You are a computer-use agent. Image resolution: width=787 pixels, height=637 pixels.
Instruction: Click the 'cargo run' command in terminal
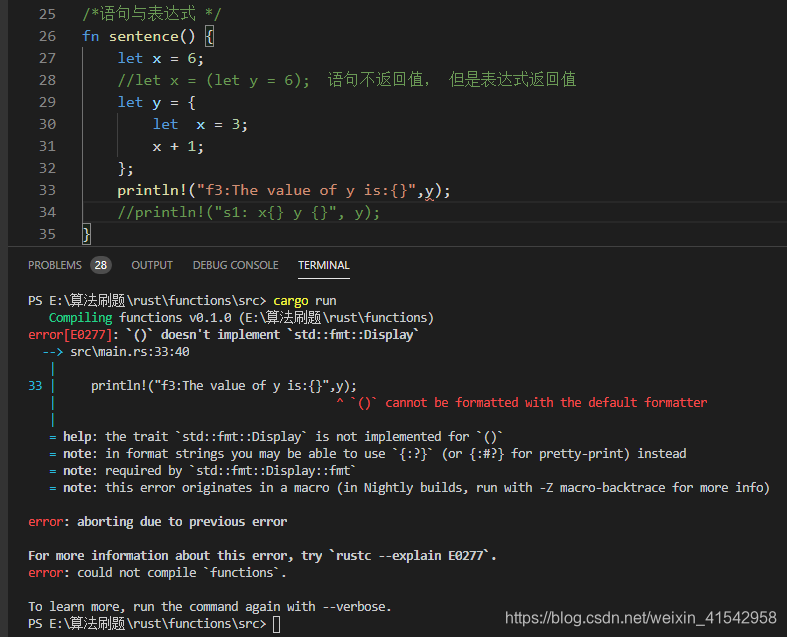[x=305, y=301]
